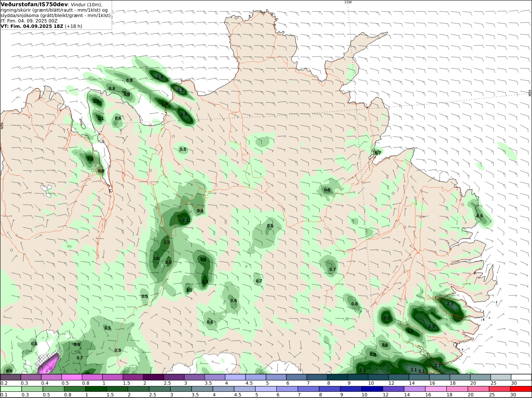Select the bright pink upper-row swatch labeled 0.5
The width and height of the screenshot is (532, 398).
(71, 377)
